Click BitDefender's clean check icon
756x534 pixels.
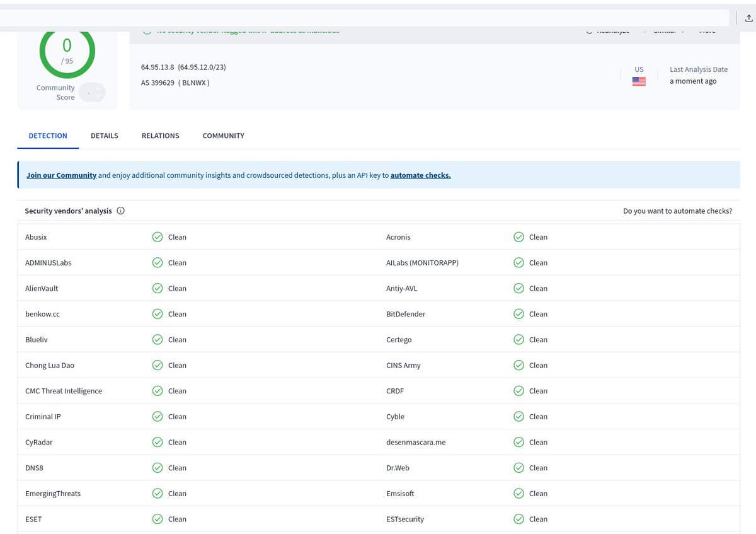(x=518, y=314)
